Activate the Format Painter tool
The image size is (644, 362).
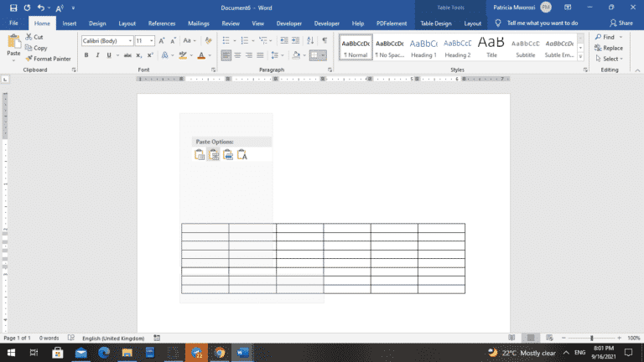pyautogui.click(x=48, y=59)
